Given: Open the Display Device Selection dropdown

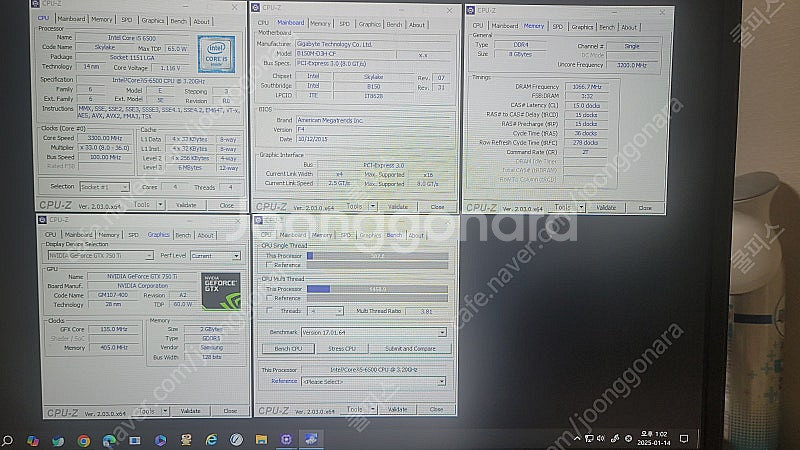Looking at the screenshot, I should click(100, 255).
